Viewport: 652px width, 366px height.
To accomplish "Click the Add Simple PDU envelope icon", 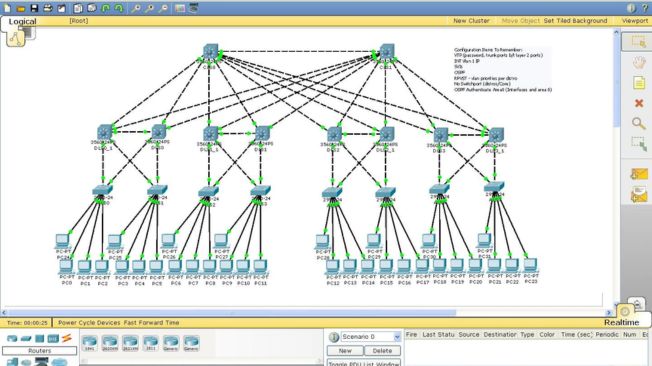I will (639, 173).
